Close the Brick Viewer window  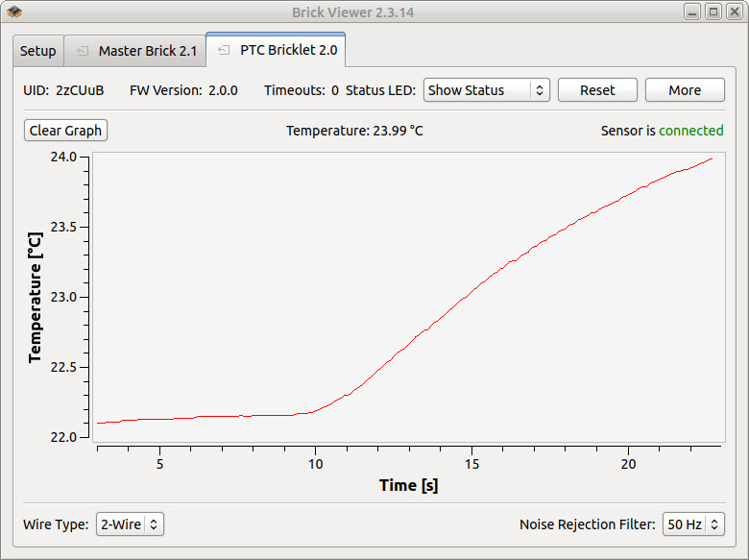coord(733,12)
